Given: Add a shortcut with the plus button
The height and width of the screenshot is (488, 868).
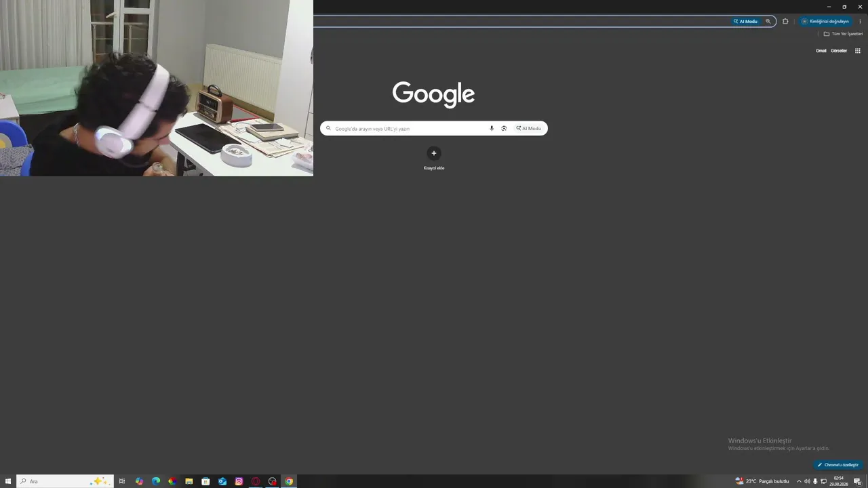Looking at the screenshot, I should [434, 153].
